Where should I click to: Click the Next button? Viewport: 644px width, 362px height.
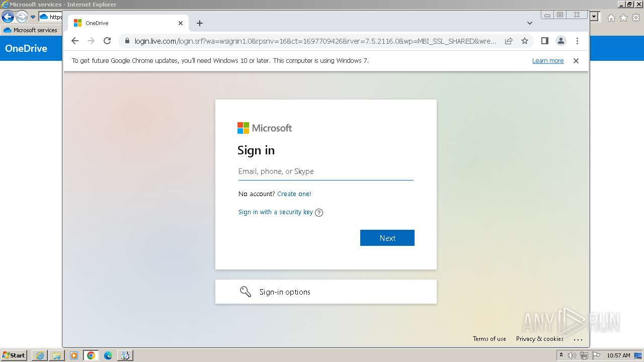pos(387,238)
